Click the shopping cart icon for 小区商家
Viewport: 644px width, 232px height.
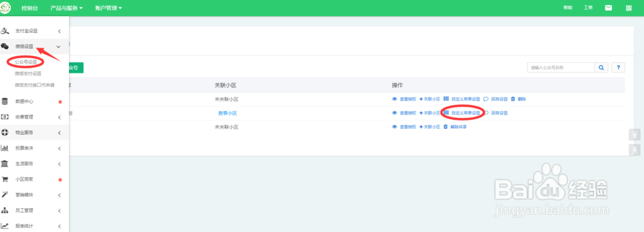5,179
